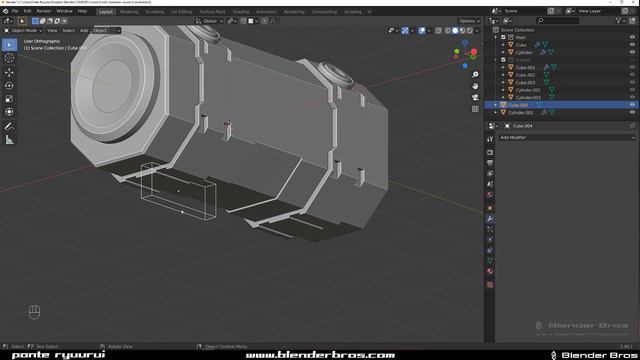
Task: Open the viewport Add menu
Action: pyautogui.click(x=84, y=31)
